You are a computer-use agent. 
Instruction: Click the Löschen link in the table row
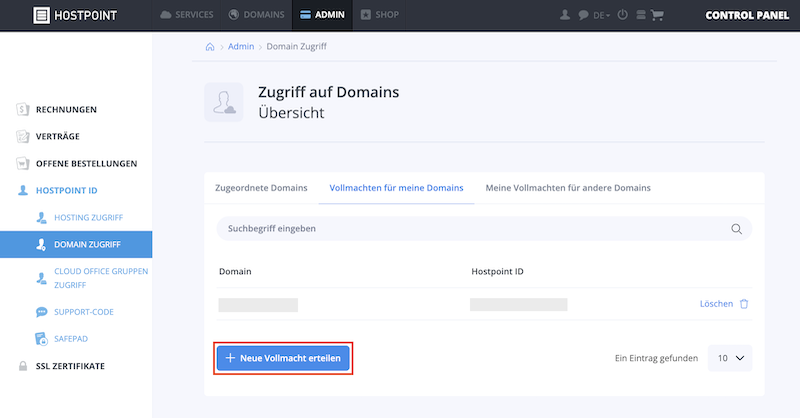pyautogui.click(x=716, y=304)
